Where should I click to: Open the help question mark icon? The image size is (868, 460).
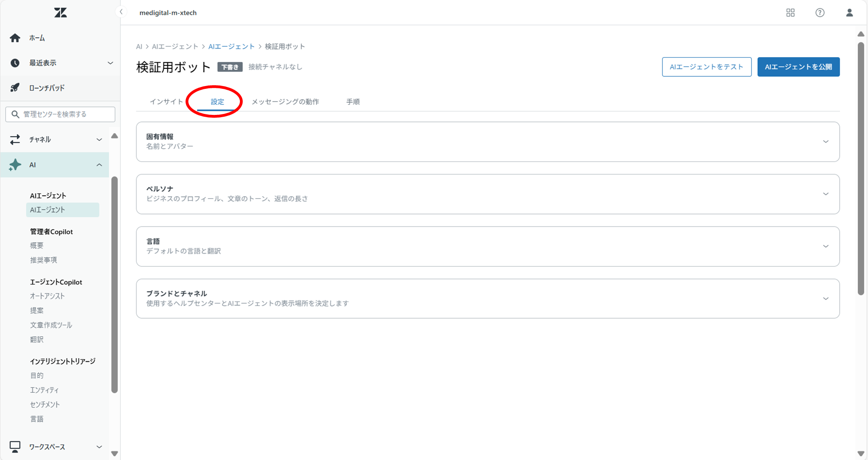coord(820,13)
